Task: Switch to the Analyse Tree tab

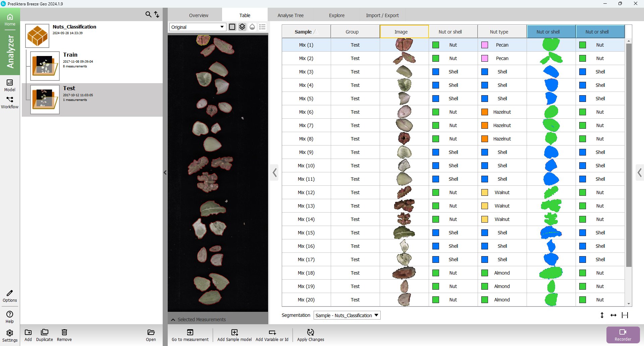Action: [290, 15]
